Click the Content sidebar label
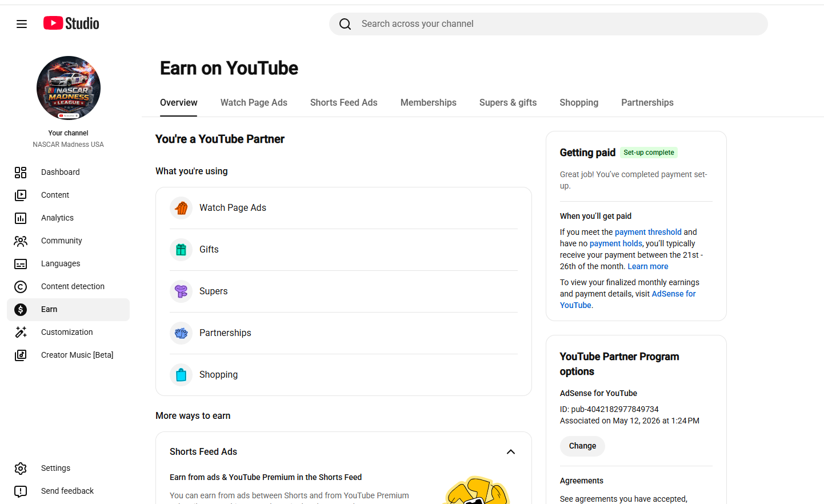Screen dimensions: 824x504 click(x=55, y=195)
